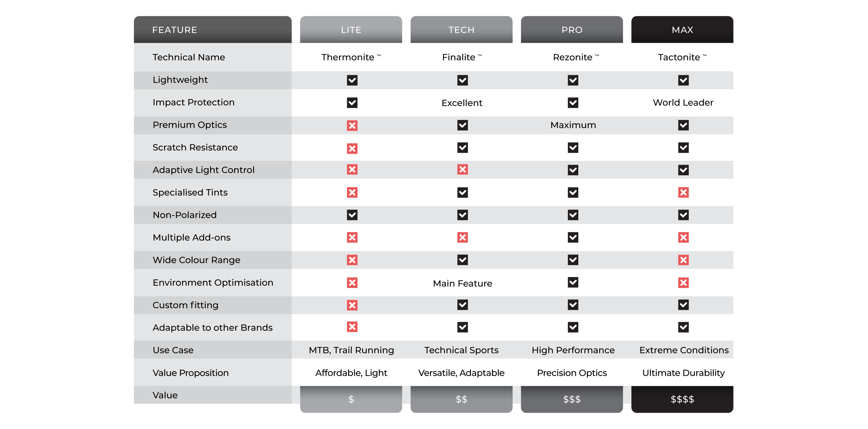Click the red X for Adaptive Light Control under TECH
Viewport: 868px width, 429px height.
[x=462, y=170]
